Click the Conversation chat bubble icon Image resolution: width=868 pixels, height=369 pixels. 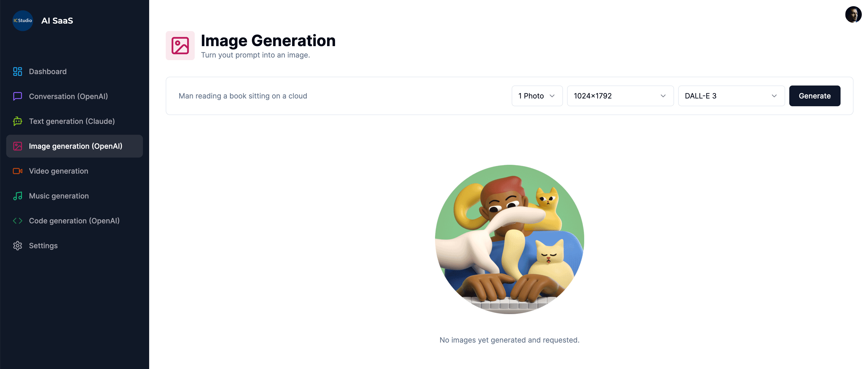(x=18, y=96)
